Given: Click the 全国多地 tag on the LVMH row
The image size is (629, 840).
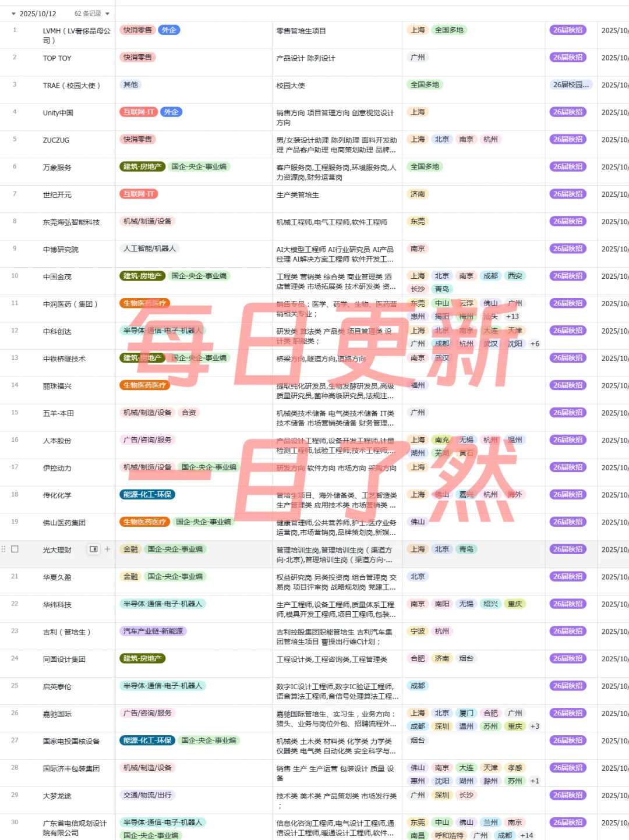Looking at the screenshot, I should coord(449,30).
